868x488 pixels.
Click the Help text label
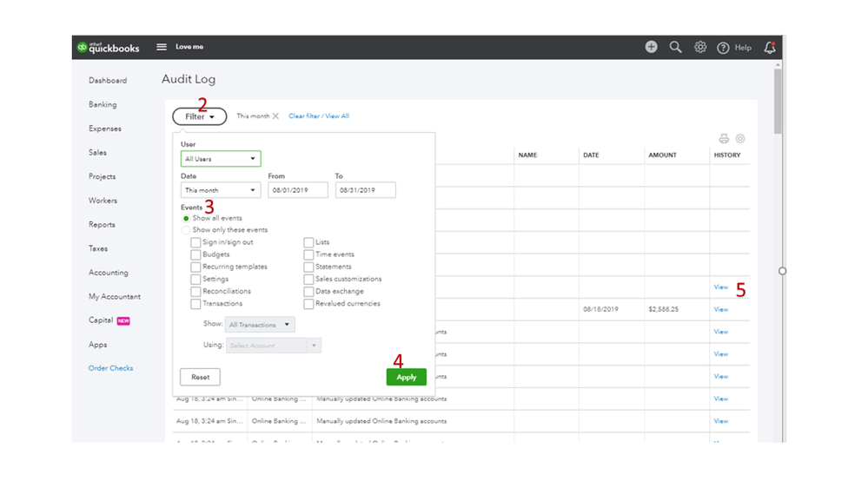point(743,48)
